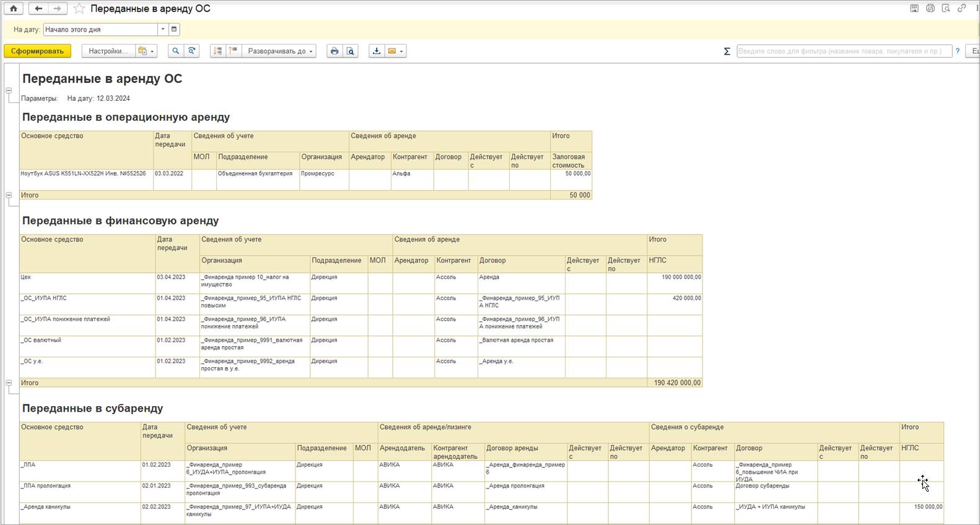
Task: Click the get link chain icon
Action: [961, 9]
